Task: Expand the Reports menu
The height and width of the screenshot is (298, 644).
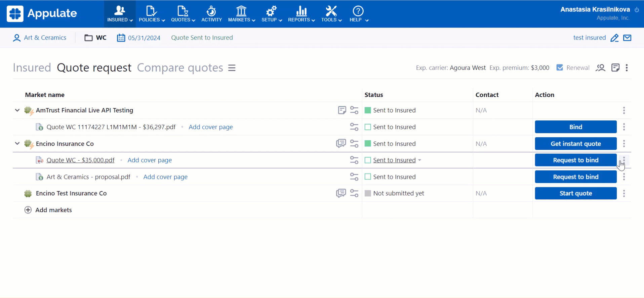Action: 301,14
